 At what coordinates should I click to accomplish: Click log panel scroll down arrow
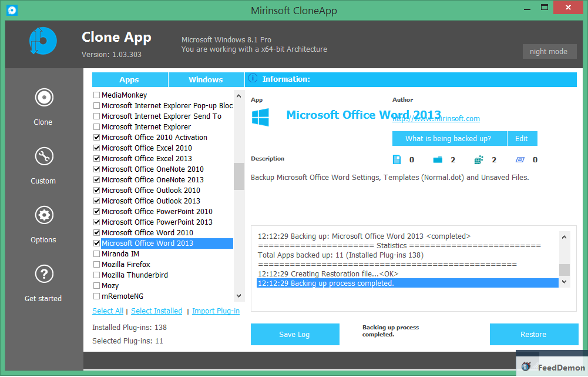pos(565,282)
